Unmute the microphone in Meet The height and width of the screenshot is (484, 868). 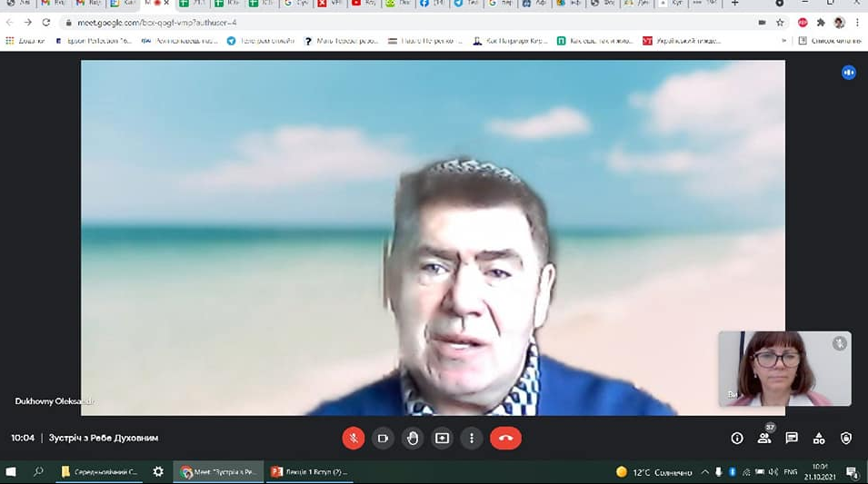(353, 438)
